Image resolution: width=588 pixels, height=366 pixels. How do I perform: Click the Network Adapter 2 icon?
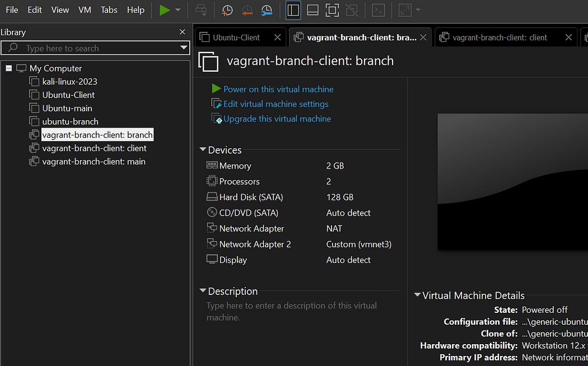tap(212, 243)
